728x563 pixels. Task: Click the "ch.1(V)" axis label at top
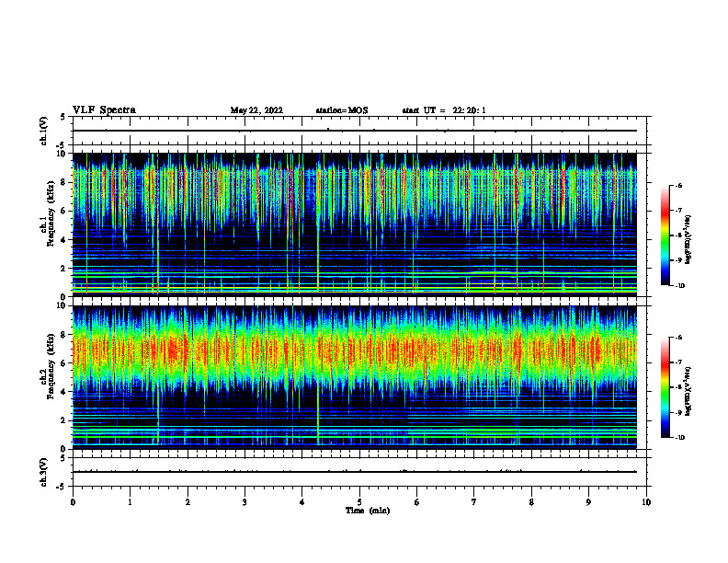pyautogui.click(x=43, y=131)
